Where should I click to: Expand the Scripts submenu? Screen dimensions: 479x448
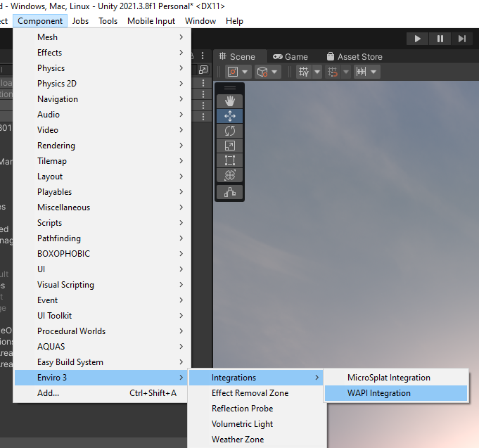(102, 223)
